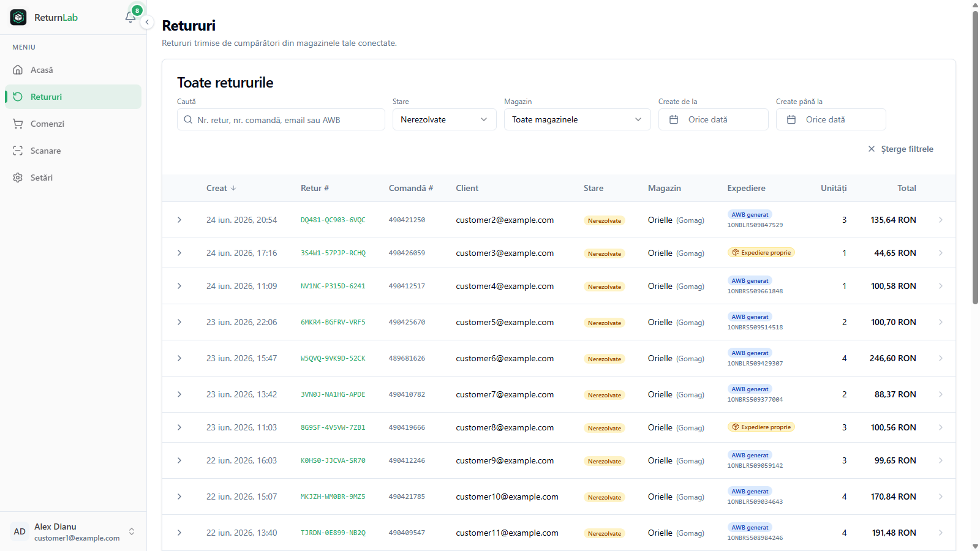The height and width of the screenshot is (551, 980).
Task: Pick a Create de la date
Action: 714,119
